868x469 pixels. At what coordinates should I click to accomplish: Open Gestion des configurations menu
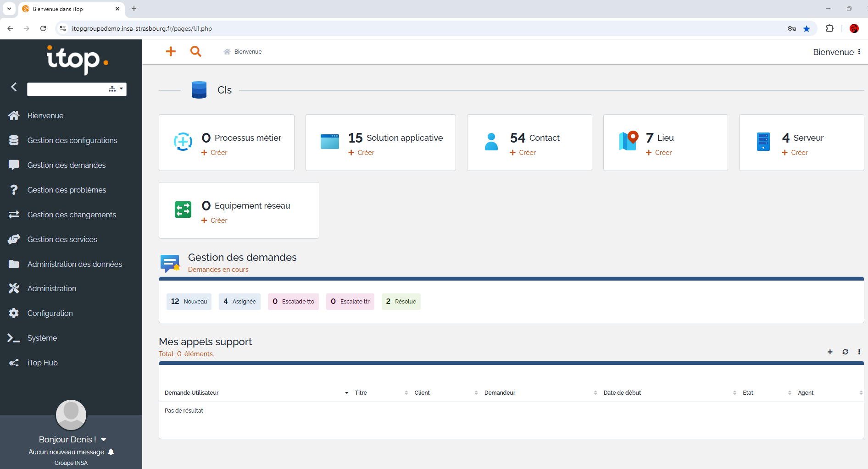tap(72, 140)
